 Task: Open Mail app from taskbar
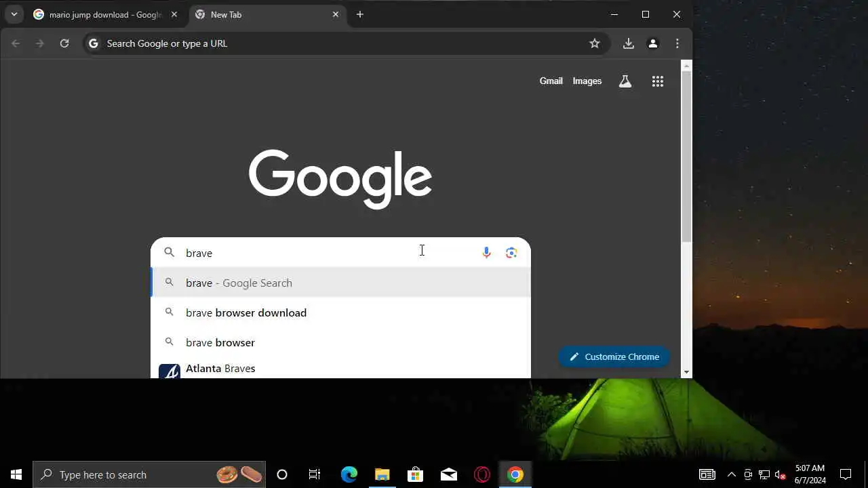pyautogui.click(x=449, y=474)
